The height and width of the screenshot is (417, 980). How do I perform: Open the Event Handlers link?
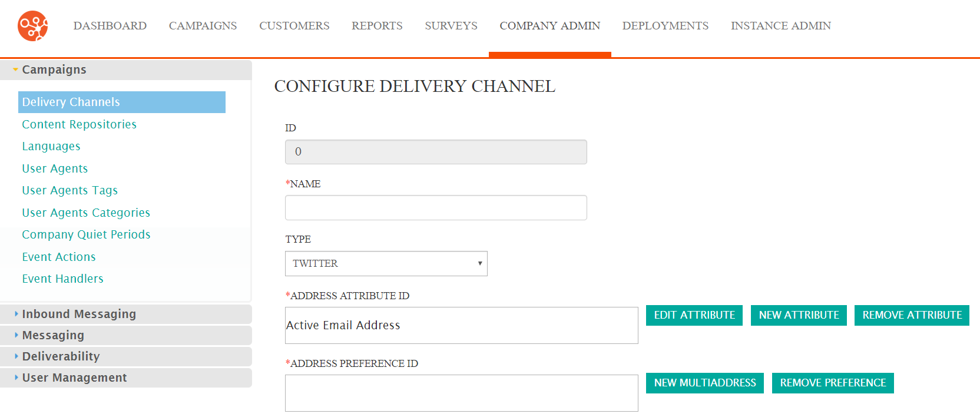pos(63,279)
